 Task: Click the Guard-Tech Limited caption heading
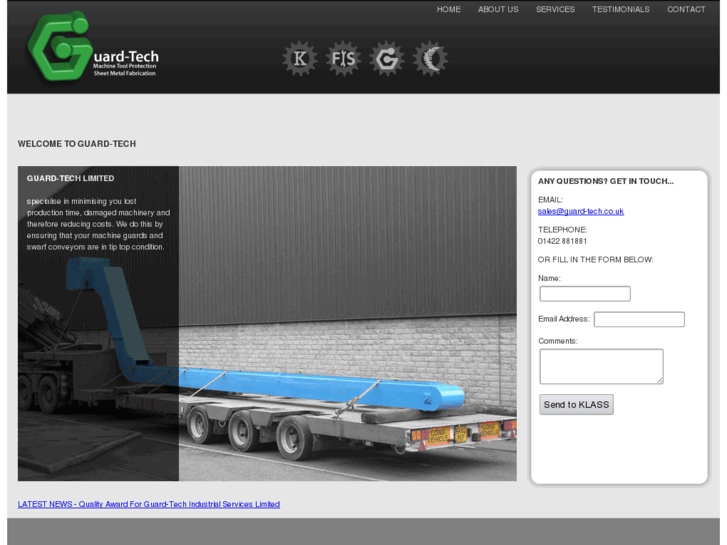(x=70, y=178)
